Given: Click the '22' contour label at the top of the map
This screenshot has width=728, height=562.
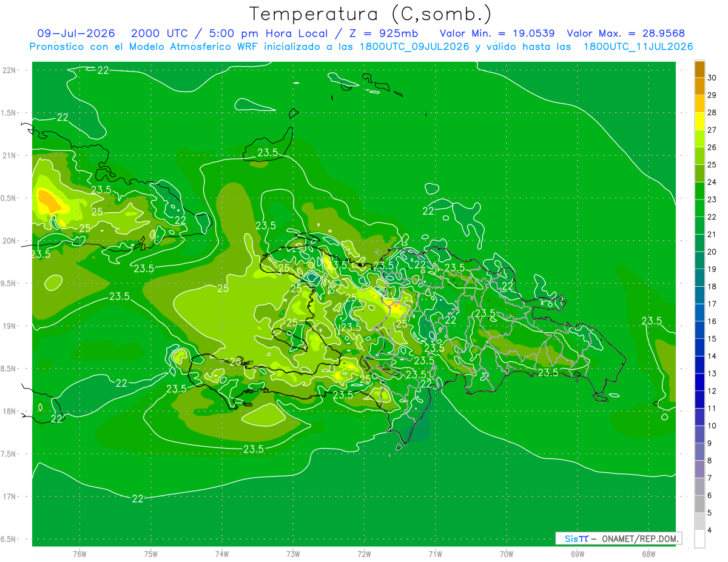Looking at the screenshot, I should (x=103, y=70).
